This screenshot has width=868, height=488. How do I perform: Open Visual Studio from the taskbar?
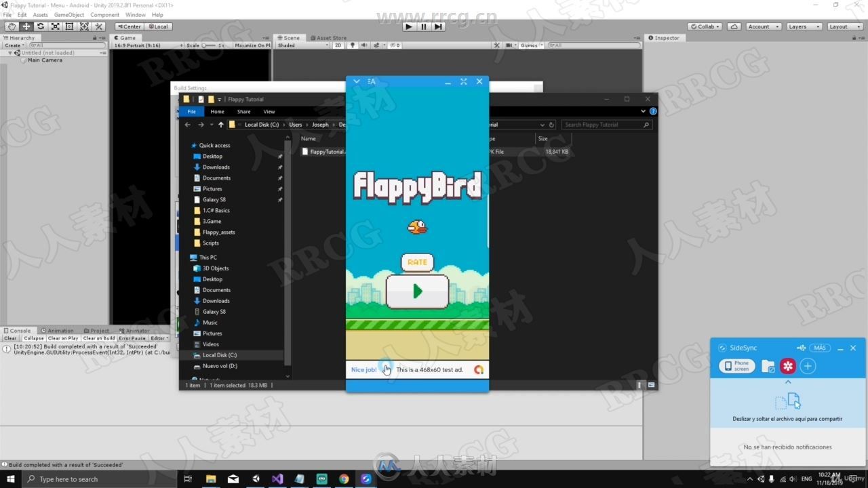point(277,479)
